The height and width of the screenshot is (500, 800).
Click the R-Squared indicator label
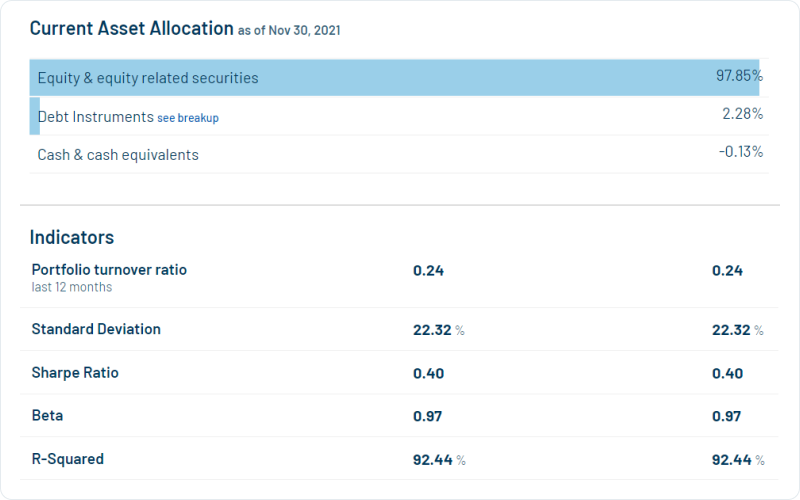[68, 460]
